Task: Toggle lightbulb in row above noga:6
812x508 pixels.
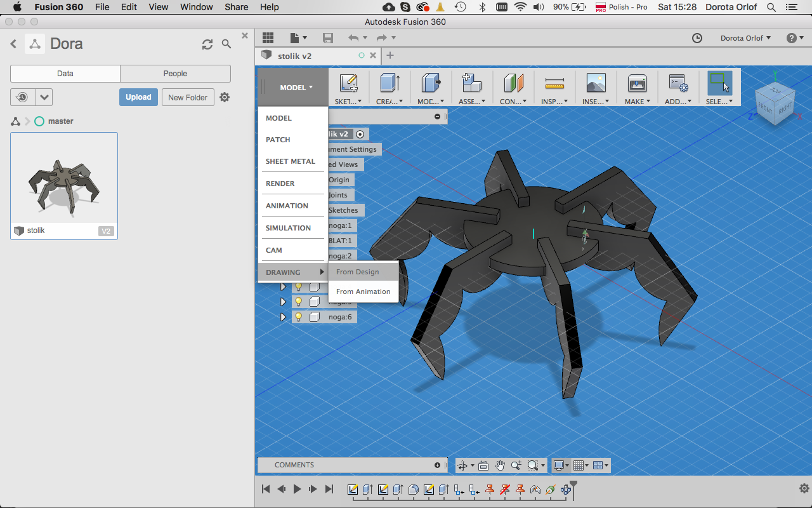Action: pyautogui.click(x=298, y=302)
